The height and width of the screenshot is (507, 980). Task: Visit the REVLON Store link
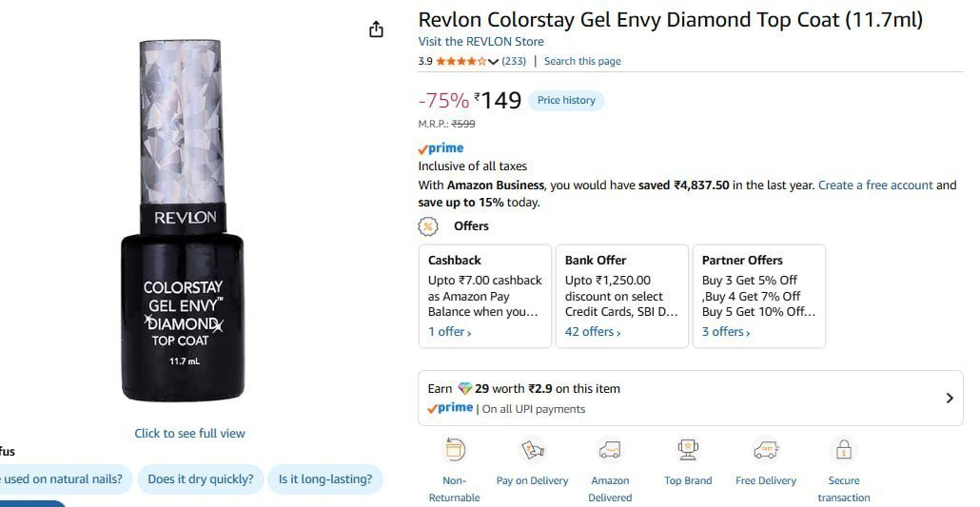(x=480, y=41)
